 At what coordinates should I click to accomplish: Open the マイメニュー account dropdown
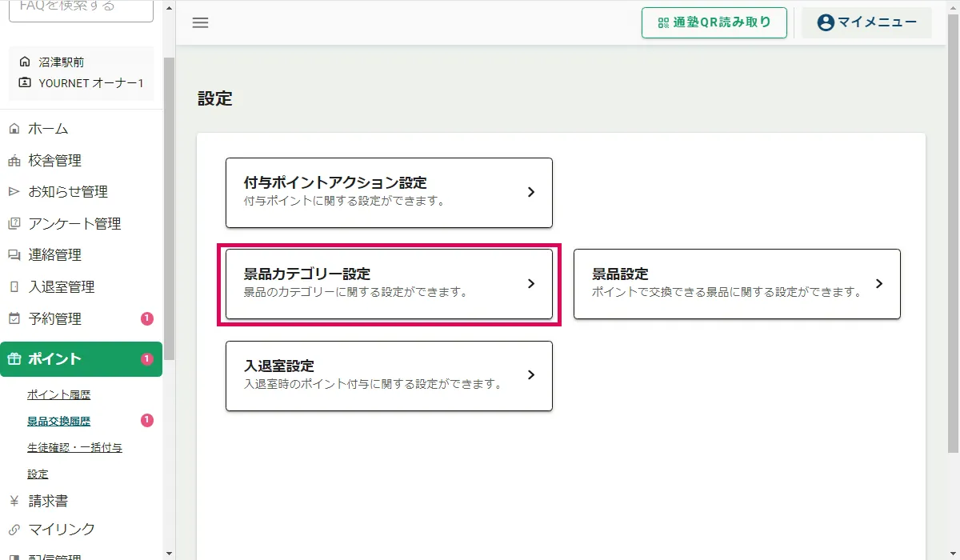tap(866, 22)
